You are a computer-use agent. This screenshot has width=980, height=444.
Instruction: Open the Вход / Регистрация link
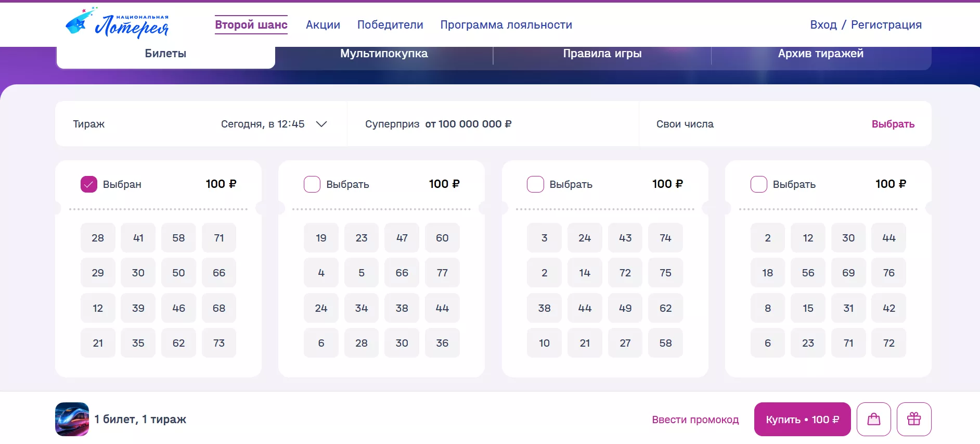(866, 24)
